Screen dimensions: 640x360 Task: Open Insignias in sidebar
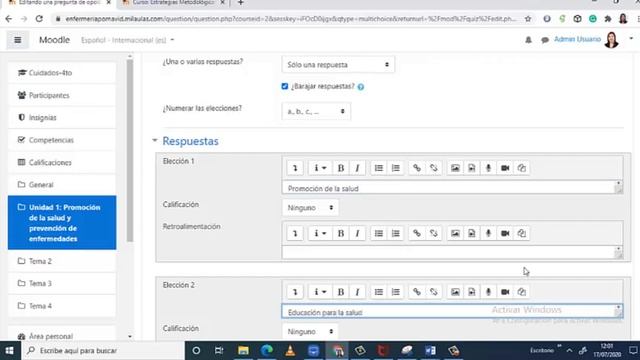coord(62,118)
